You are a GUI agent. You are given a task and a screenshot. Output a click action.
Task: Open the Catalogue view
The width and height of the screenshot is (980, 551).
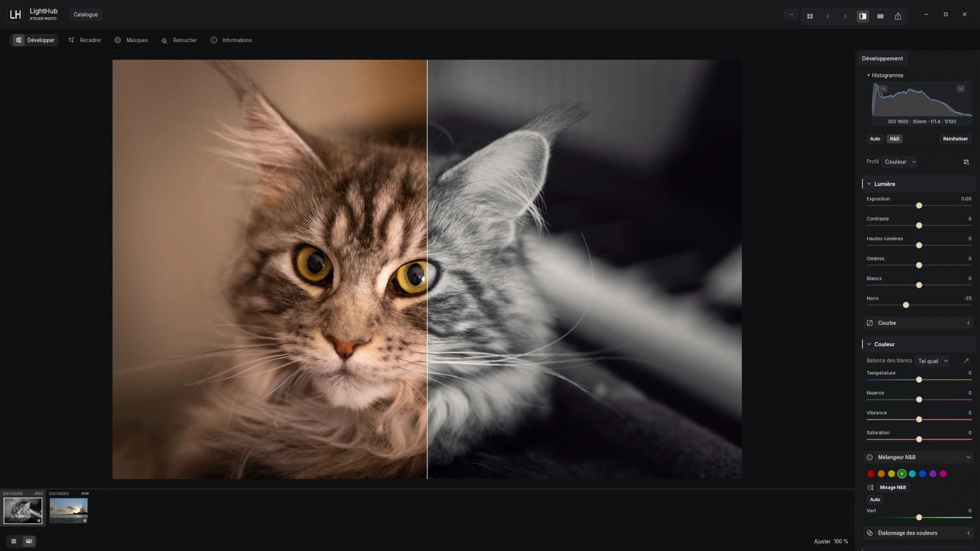[86, 15]
